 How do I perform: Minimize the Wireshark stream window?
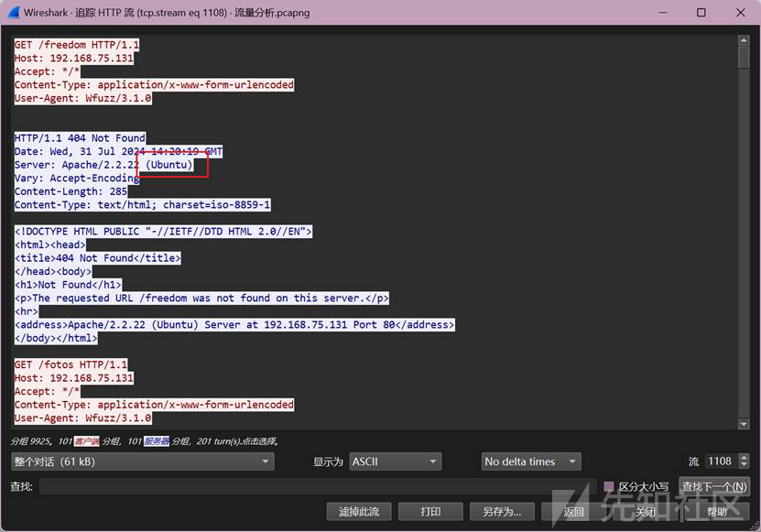point(663,12)
